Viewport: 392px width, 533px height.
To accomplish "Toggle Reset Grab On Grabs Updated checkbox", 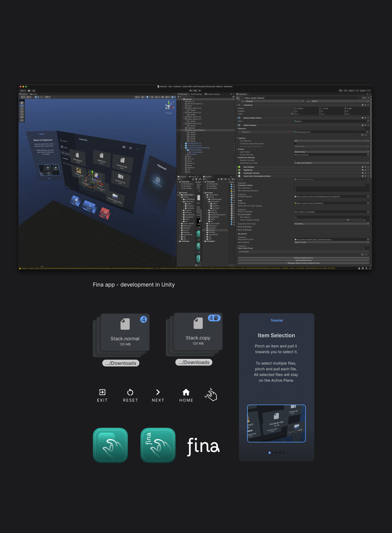I will [295, 206].
